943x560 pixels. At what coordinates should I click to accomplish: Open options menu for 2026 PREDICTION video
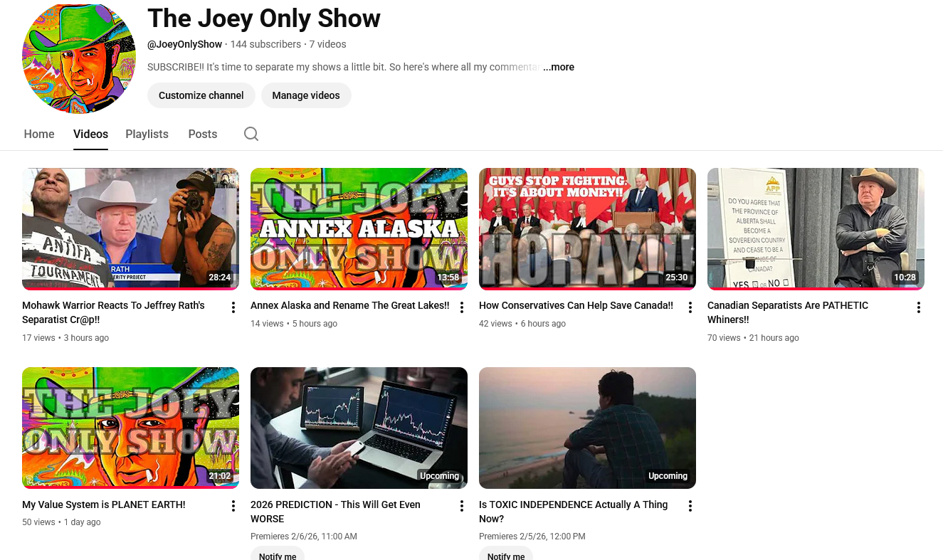coord(461,506)
